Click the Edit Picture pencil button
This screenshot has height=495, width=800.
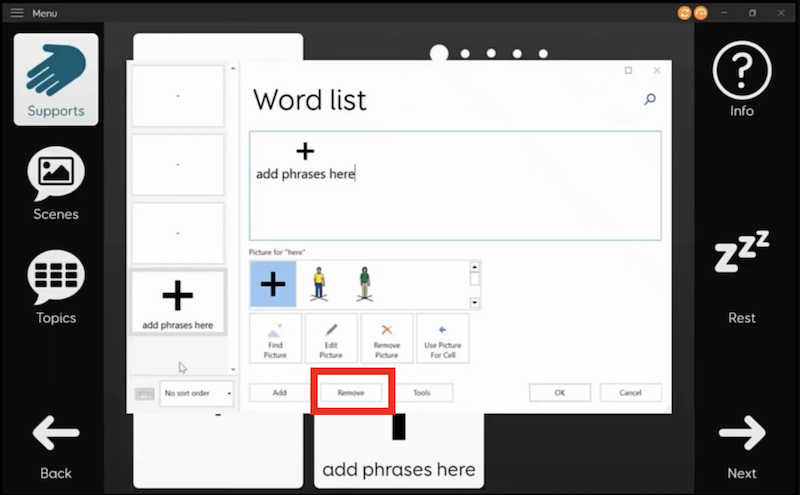pos(331,339)
